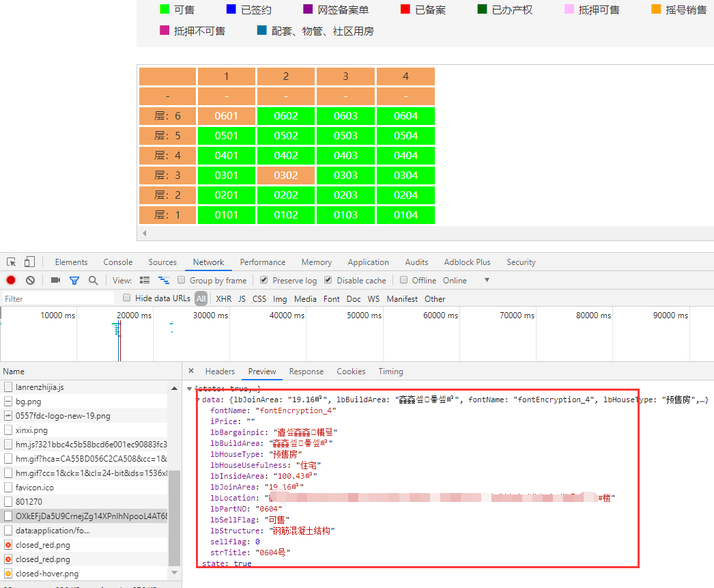This screenshot has height=588, width=714.
Task: Select xinxi.png request
Action: (84, 430)
